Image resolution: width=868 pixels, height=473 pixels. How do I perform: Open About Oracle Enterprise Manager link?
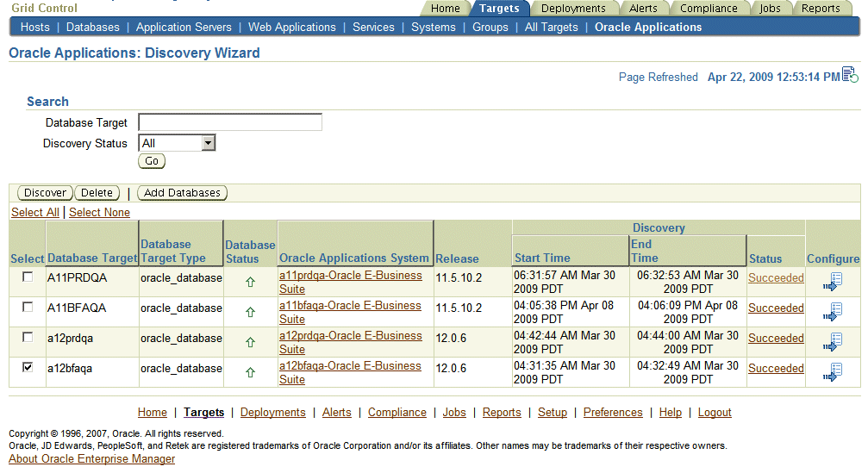point(91,458)
